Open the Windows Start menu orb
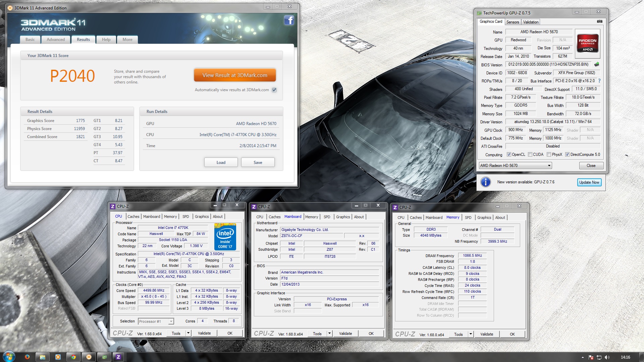Viewport: 644px width, 362px height. tap(9, 357)
